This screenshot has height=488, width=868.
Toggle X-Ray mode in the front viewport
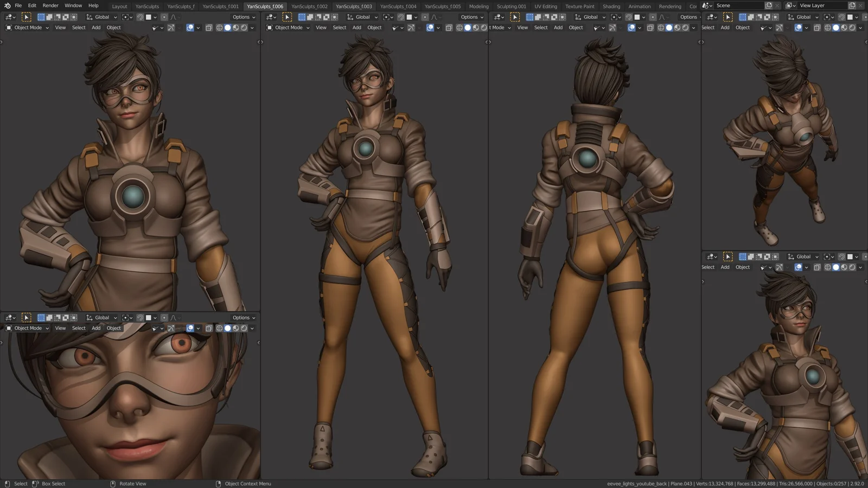coord(449,28)
